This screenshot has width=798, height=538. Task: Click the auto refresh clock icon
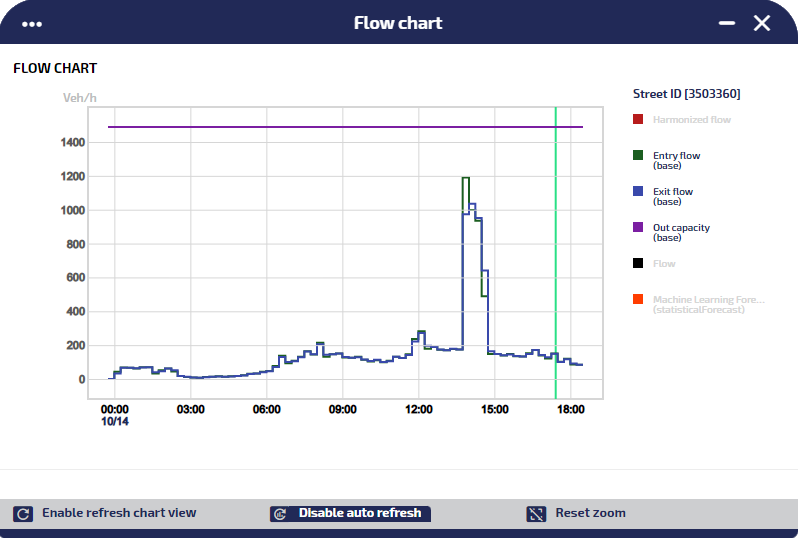(x=280, y=514)
